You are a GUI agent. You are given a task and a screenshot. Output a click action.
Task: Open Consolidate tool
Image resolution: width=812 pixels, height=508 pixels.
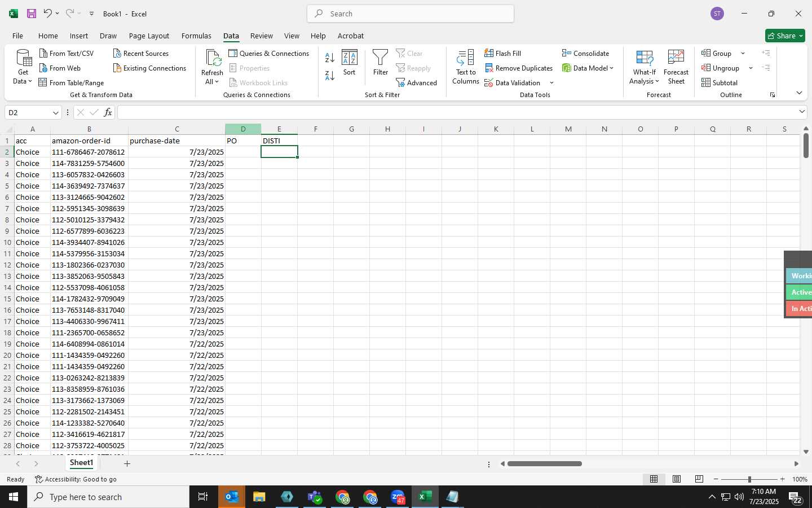[x=585, y=54]
